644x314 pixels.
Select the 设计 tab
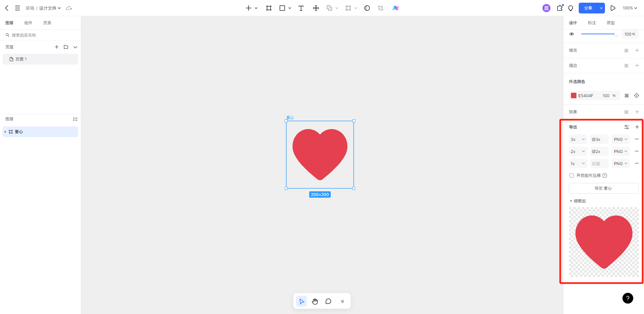click(x=573, y=23)
